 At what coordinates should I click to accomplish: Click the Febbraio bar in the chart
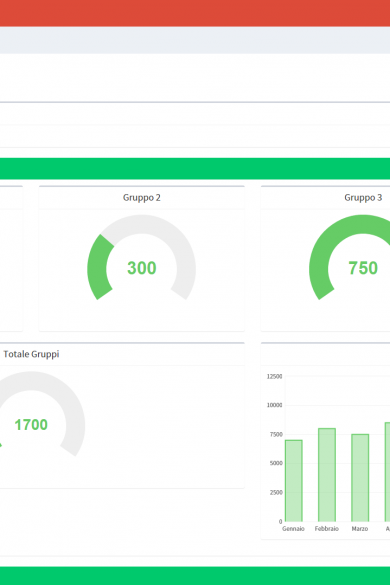coord(327,475)
